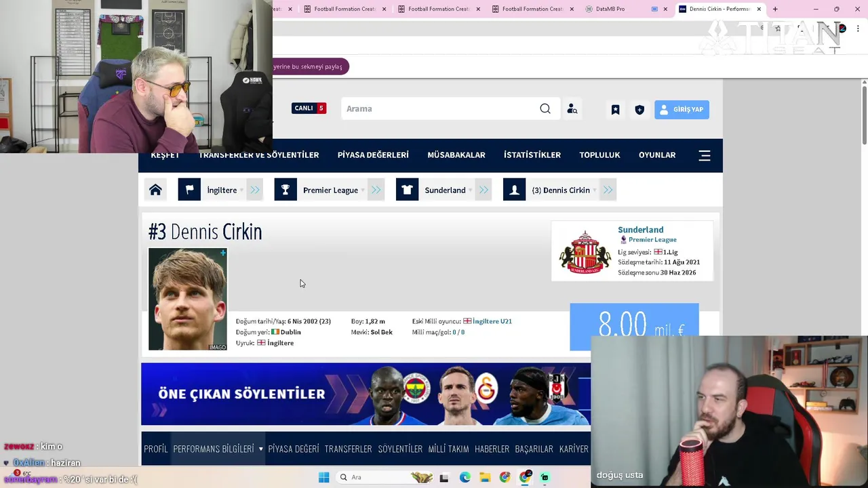Viewport: 868px width, 488px height.
Task: Open MÜSABAKALAR in main menu
Action: (x=456, y=155)
